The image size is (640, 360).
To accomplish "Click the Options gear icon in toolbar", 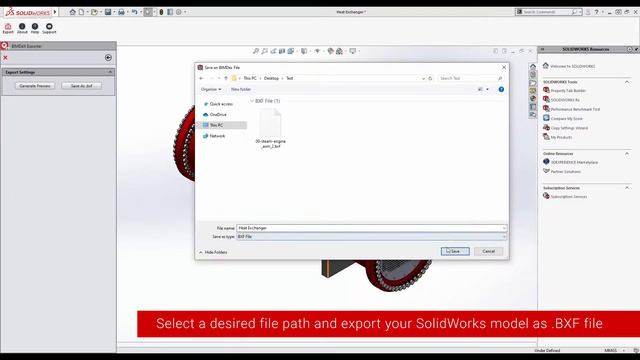I will point(178,12).
